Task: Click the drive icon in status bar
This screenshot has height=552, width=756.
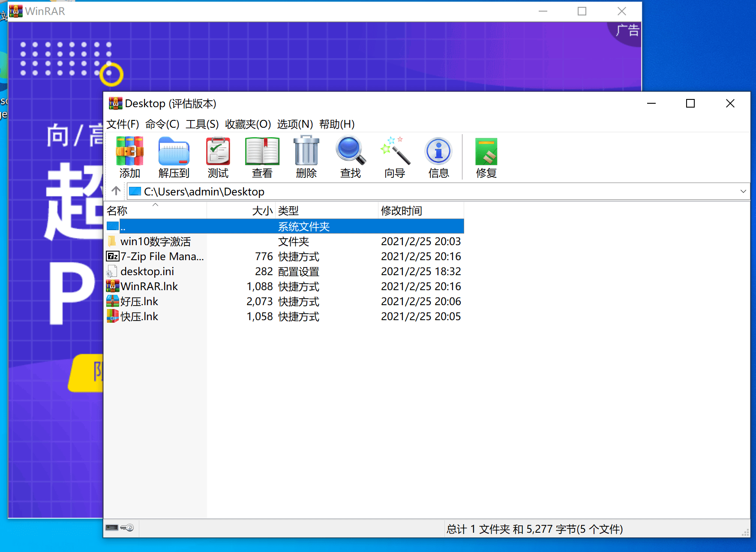Action: (x=112, y=528)
